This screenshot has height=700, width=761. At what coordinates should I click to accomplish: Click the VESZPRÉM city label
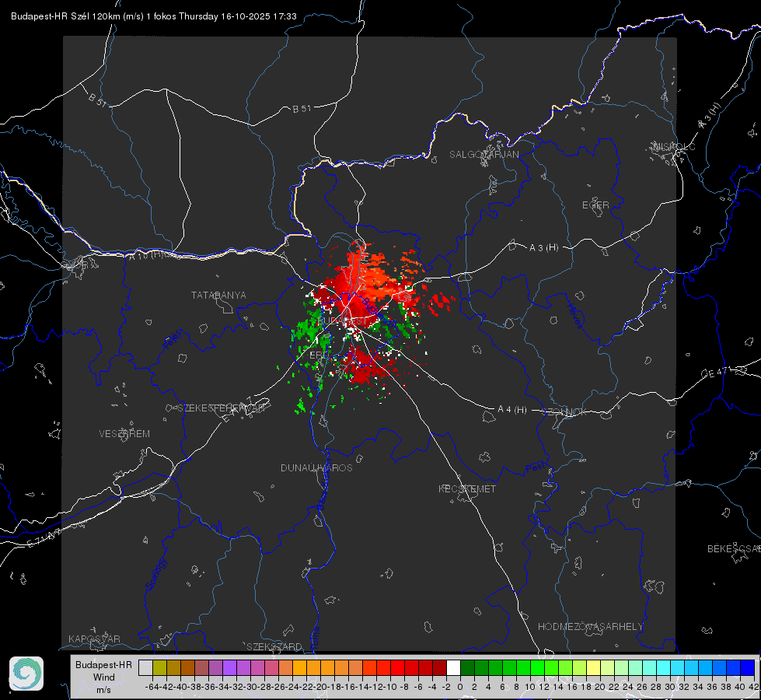pos(124,434)
